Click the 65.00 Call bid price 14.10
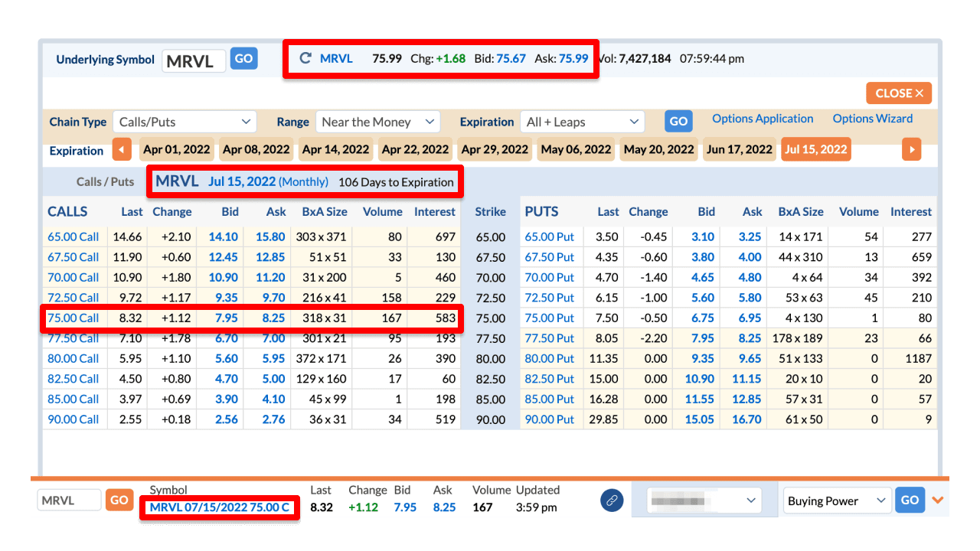The width and height of the screenshot is (980, 551). click(224, 237)
